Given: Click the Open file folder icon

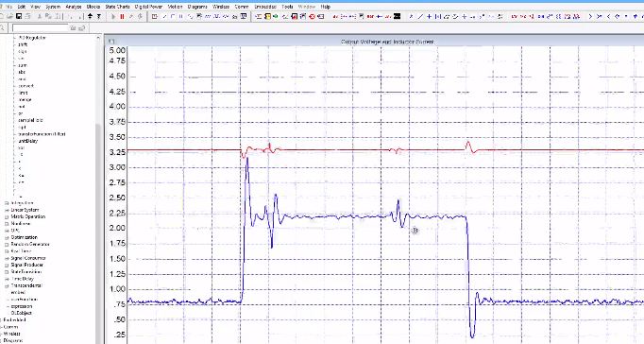Looking at the screenshot, I should [x=10, y=16].
